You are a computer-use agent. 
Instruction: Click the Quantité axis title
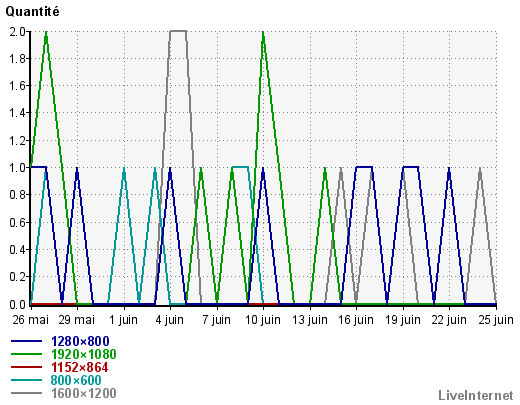pyautogui.click(x=32, y=12)
